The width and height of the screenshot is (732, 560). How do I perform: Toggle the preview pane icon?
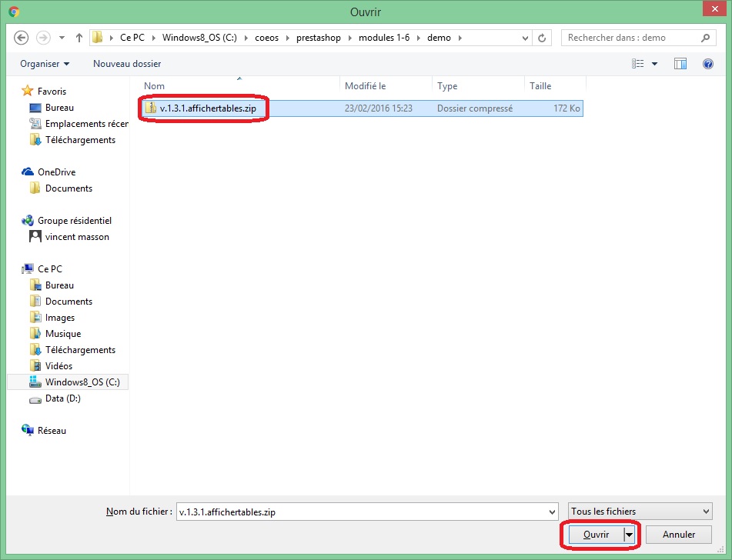click(680, 64)
